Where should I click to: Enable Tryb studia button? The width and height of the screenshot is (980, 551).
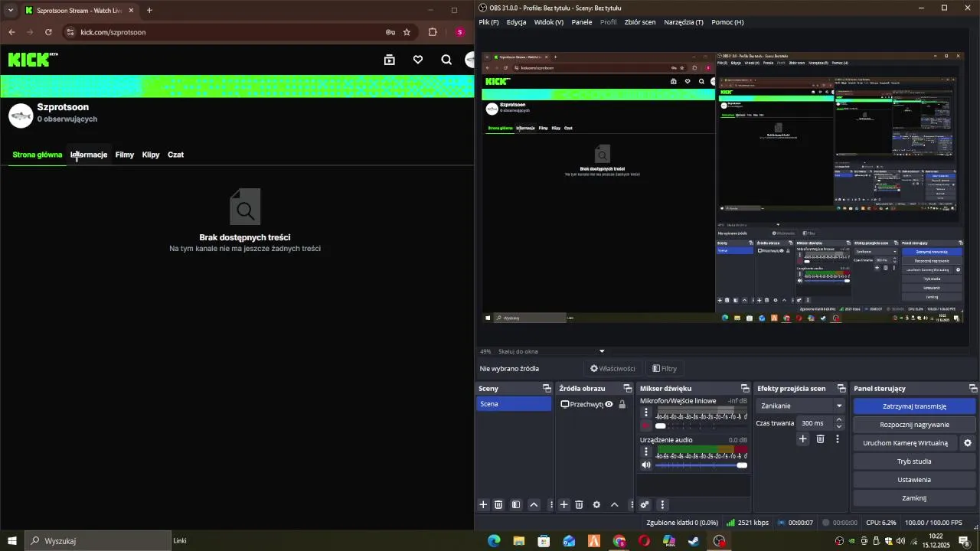click(x=914, y=461)
